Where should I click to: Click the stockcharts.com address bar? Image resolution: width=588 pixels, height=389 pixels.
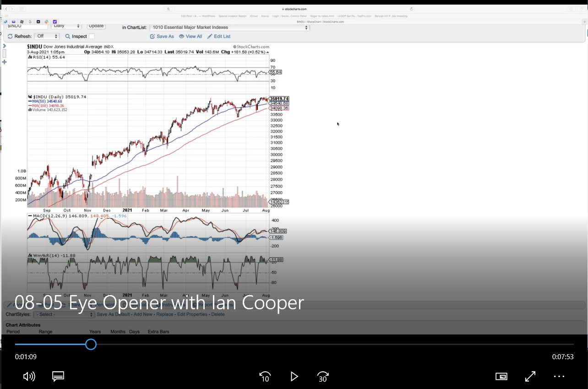point(294,9)
